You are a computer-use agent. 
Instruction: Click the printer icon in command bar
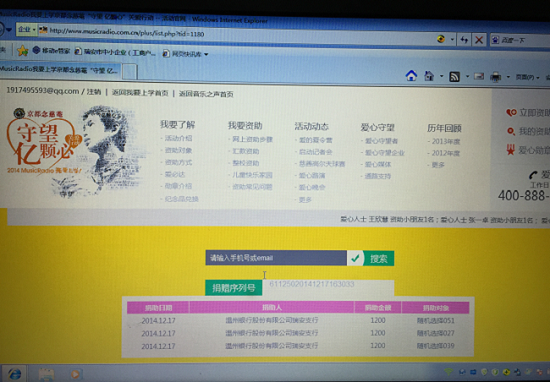495,76
